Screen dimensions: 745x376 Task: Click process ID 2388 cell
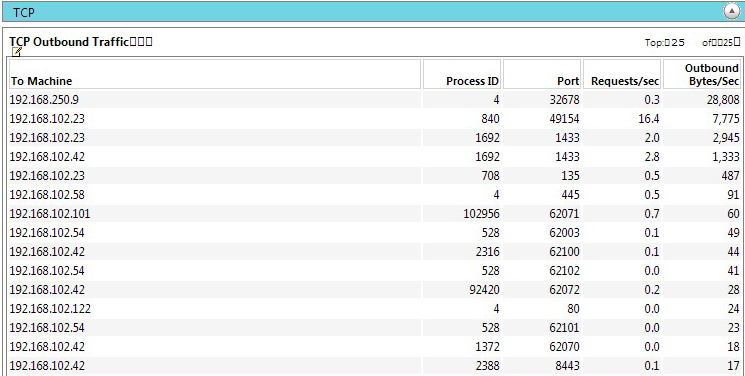click(x=487, y=366)
